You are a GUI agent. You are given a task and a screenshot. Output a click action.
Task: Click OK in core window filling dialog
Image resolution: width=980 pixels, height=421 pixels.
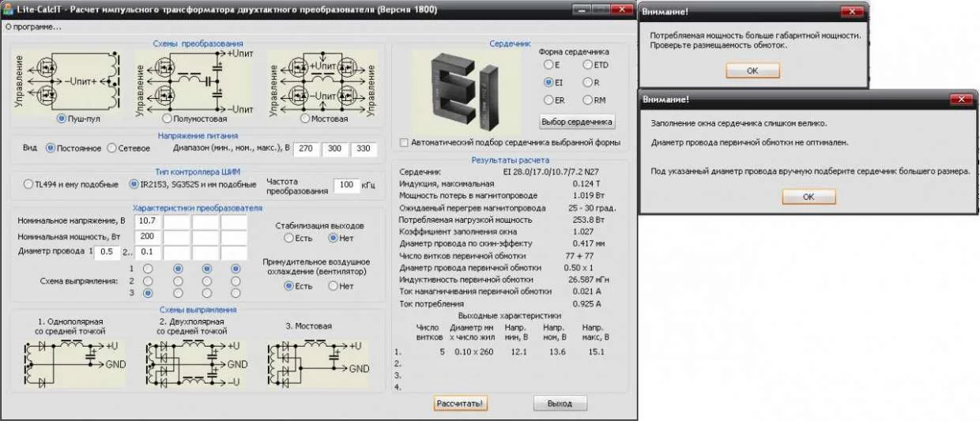pyautogui.click(x=808, y=197)
